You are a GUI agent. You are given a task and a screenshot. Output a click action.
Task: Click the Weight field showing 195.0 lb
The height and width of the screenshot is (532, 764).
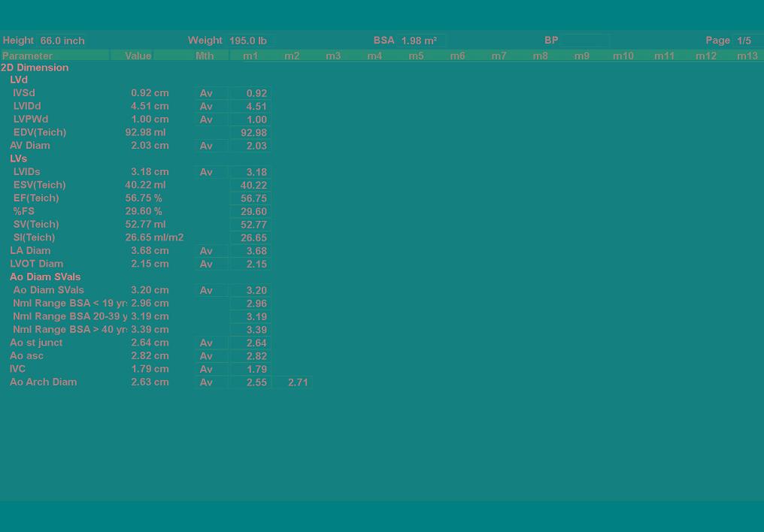tap(248, 41)
